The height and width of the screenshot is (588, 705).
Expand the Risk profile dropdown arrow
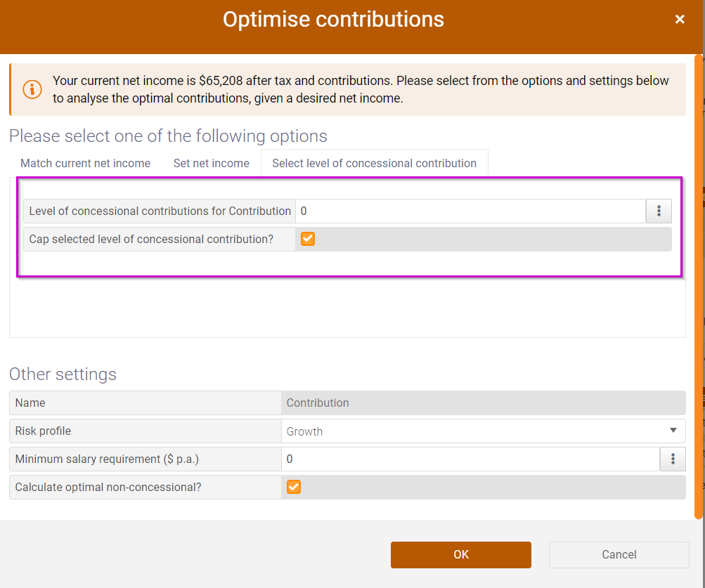pyautogui.click(x=673, y=431)
